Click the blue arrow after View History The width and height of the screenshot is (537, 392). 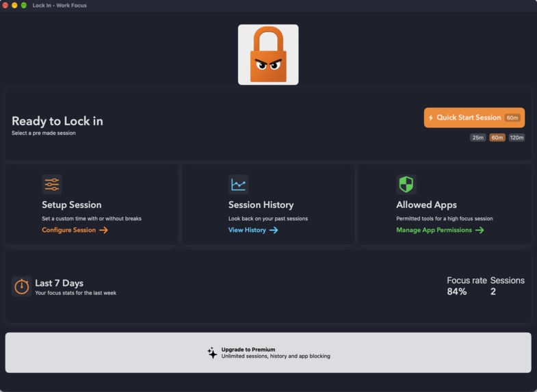coord(274,230)
